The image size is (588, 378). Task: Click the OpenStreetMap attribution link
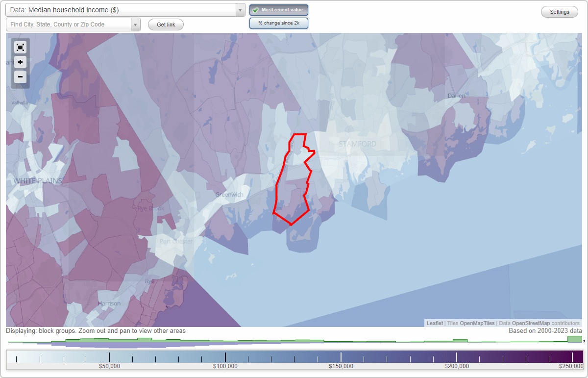coord(531,323)
